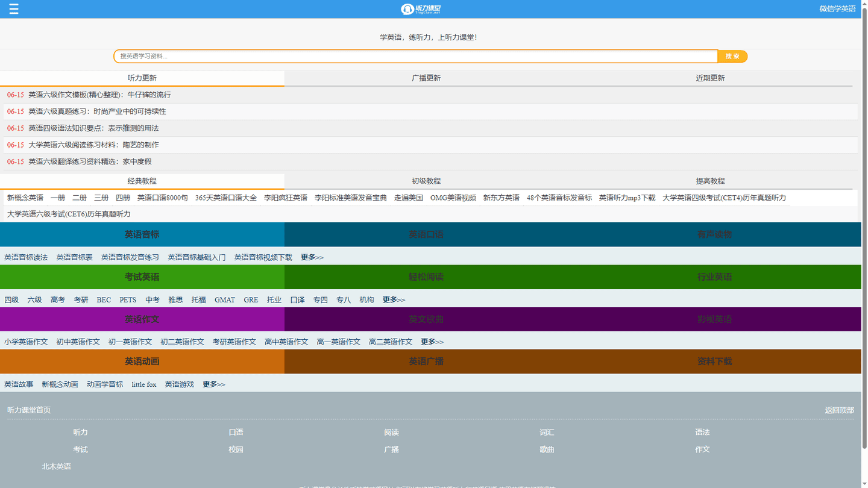Image resolution: width=868 pixels, height=488 pixels.
Task: Open the OMG美语视频 link
Action: pos(453,198)
